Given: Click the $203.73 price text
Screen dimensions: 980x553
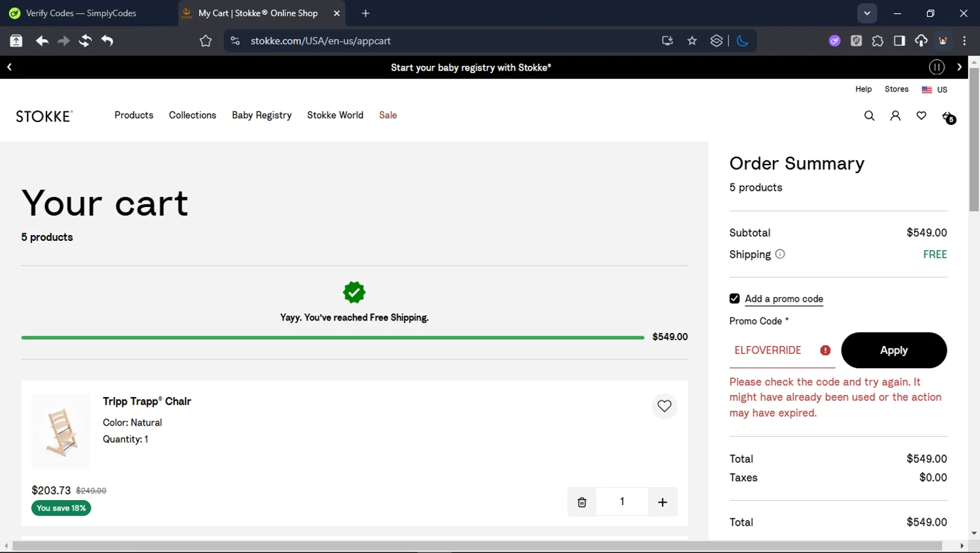Looking at the screenshot, I should click(x=51, y=490).
